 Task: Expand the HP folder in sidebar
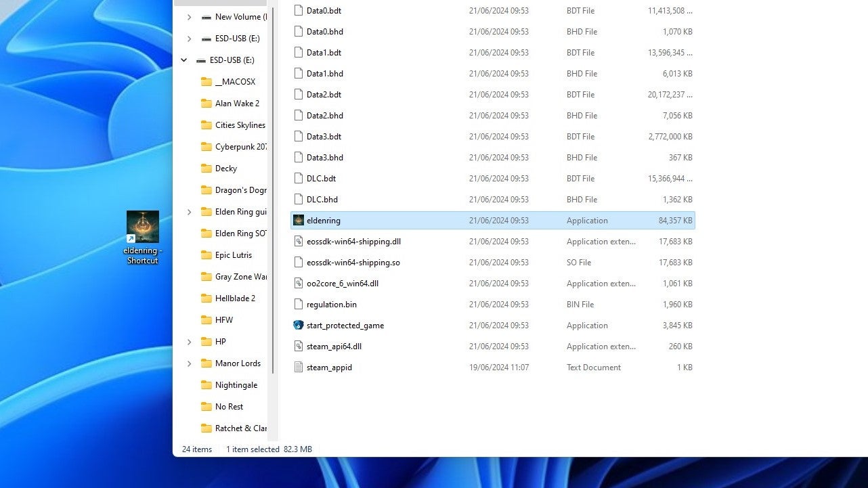[189, 342]
